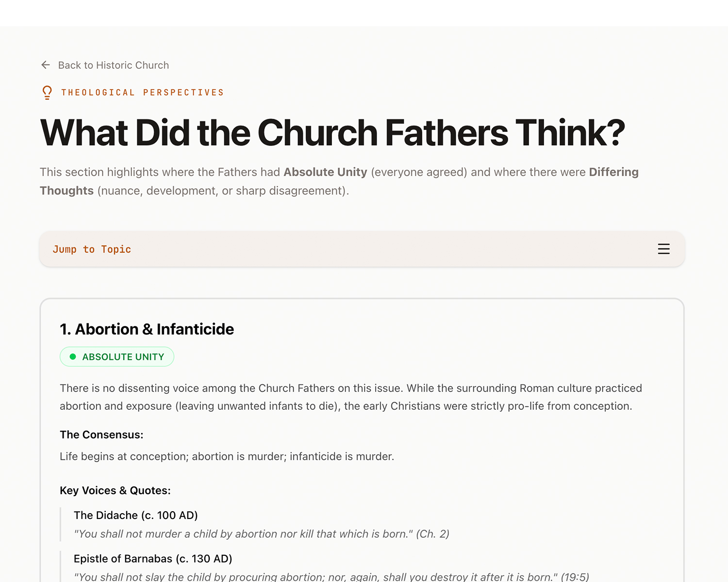
Task: Click the back arrow icon
Action: tap(46, 65)
